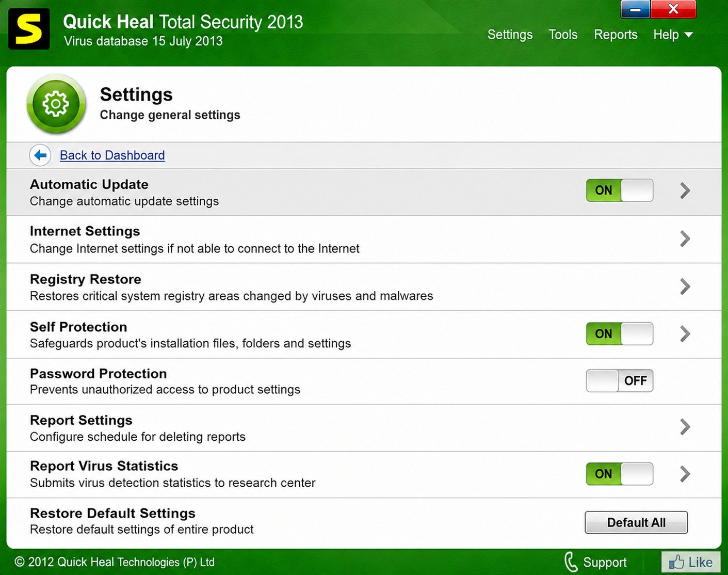Select the Internet Settings heading
The height and width of the screenshot is (575, 728).
pos(85,231)
